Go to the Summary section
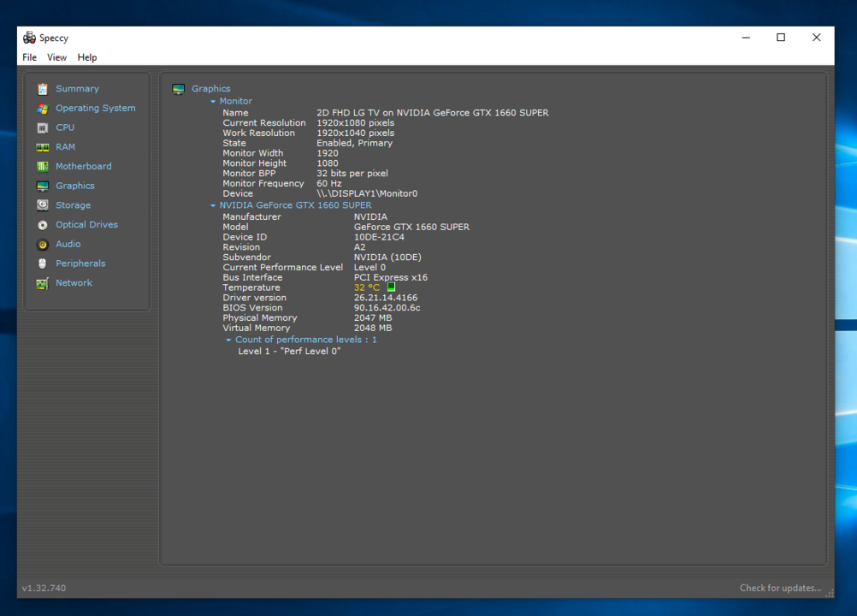The image size is (857, 616). pyautogui.click(x=78, y=88)
